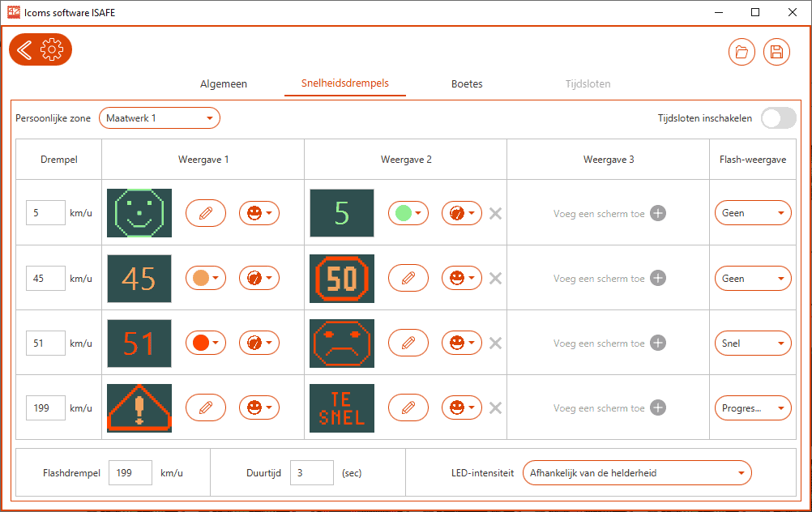Viewport: 812px width, 512px height.
Task: Enable the Tijdsloten inschakelen switch
Action: (x=778, y=118)
